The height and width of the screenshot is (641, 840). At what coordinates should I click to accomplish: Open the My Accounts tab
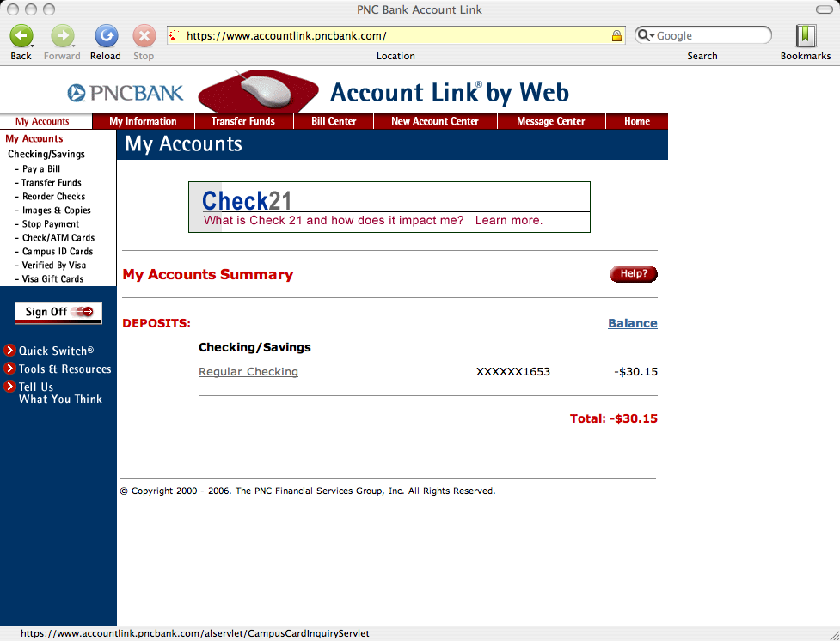click(42, 121)
